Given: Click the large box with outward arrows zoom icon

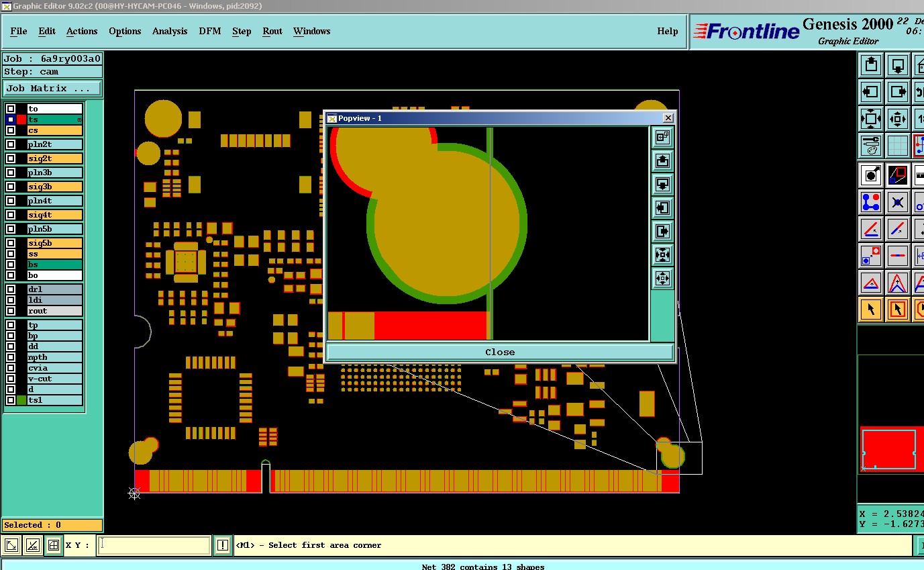Looking at the screenshot, I should point(871,119).
